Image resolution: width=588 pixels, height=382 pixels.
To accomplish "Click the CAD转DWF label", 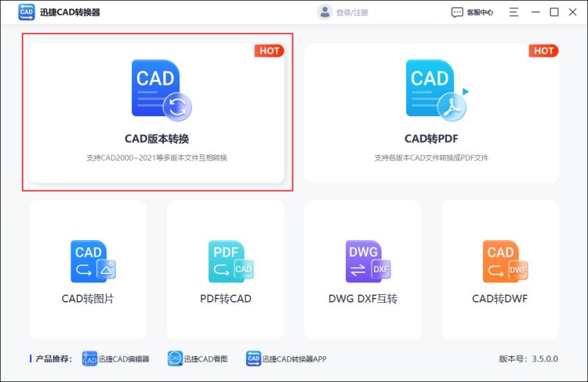I will click(x=499, y=299).
